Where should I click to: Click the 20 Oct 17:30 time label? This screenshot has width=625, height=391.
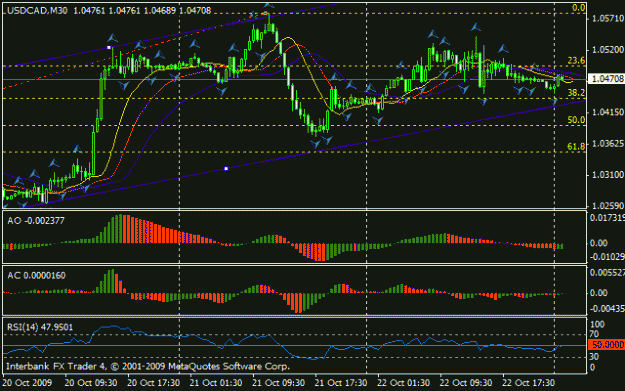(153, 383)
